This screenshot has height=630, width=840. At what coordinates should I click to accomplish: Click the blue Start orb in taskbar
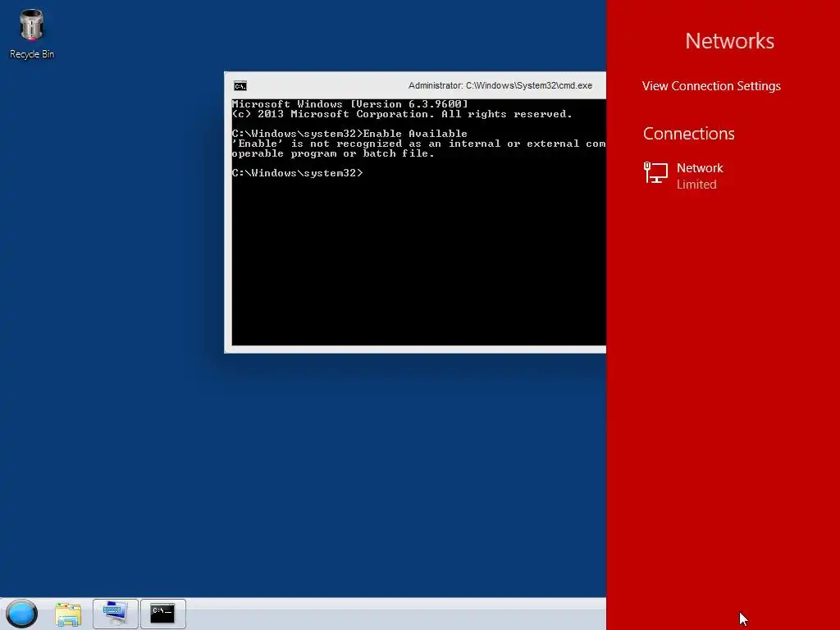point(22,614)
